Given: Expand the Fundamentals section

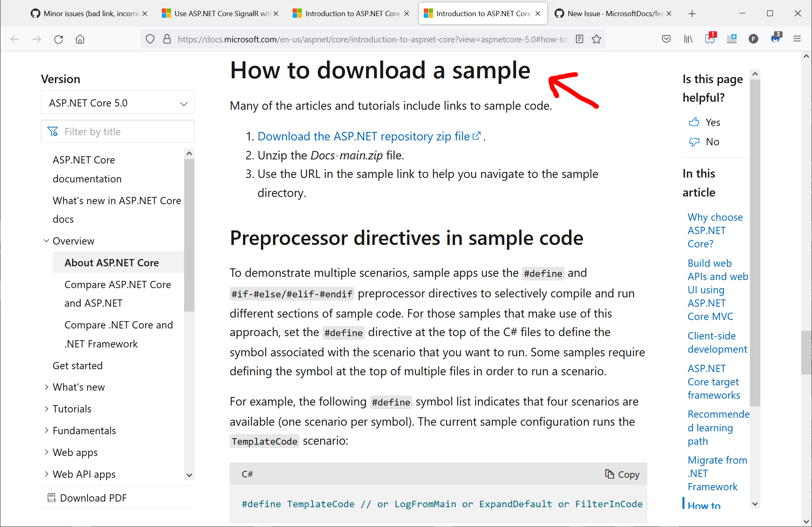Looking at the screenshot, I should (x=46, y=431).
